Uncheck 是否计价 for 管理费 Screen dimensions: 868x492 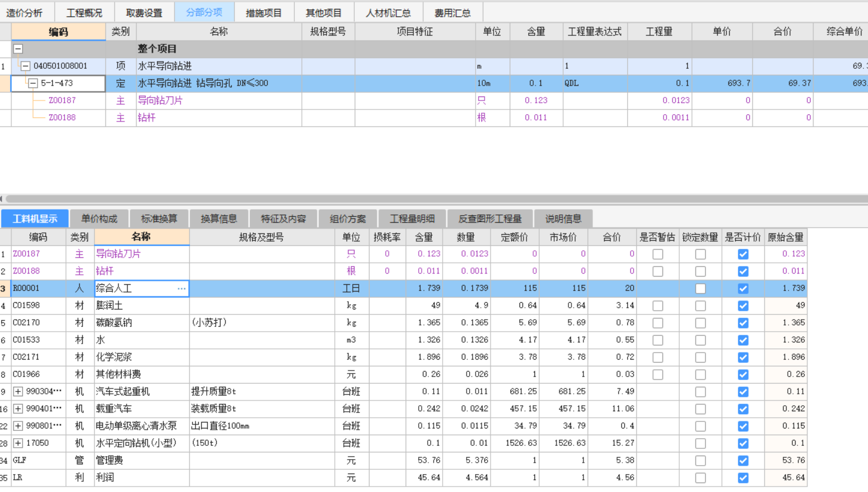coord(743,461)
